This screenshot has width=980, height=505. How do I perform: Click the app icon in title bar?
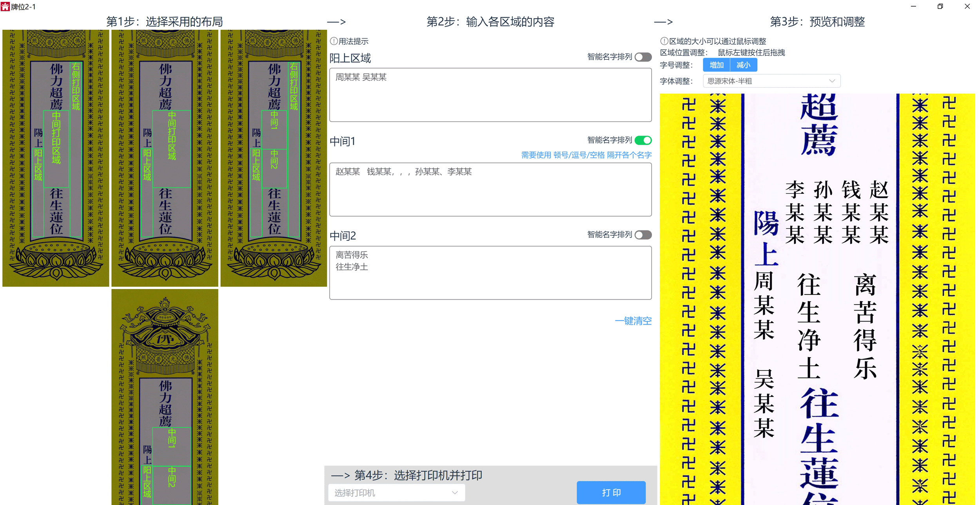tap(5, 6)
